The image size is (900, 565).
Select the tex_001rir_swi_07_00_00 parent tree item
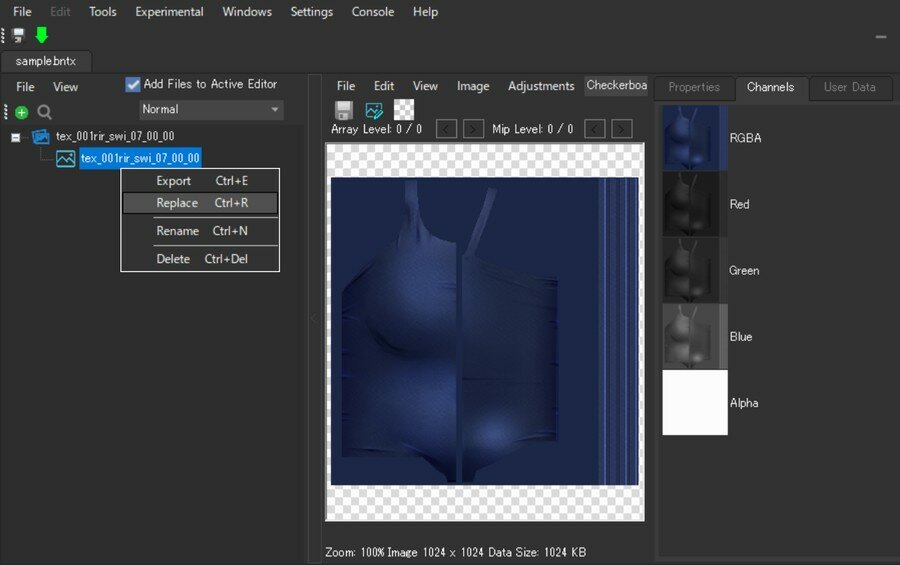115,137
